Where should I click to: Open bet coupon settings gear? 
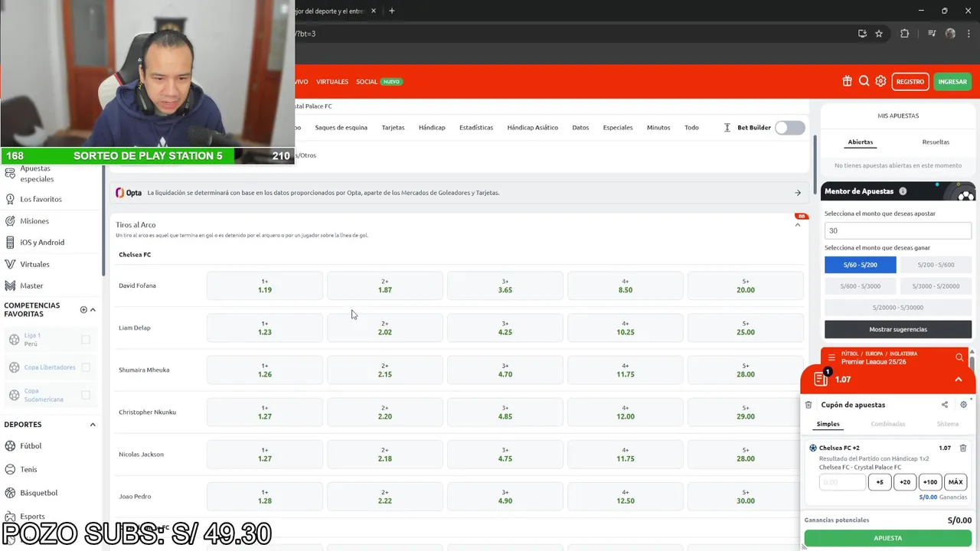[x=963, y=405]
